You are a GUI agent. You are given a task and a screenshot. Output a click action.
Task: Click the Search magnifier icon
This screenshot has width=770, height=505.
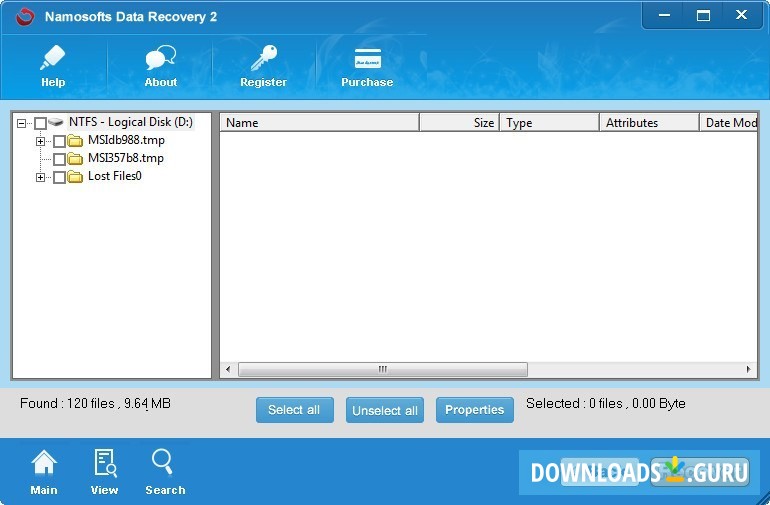click(x=163, y=462)
